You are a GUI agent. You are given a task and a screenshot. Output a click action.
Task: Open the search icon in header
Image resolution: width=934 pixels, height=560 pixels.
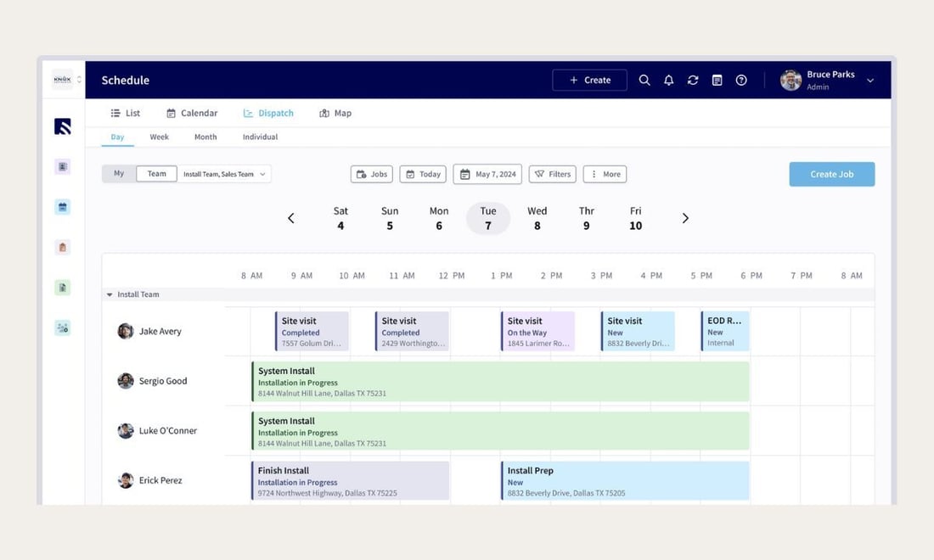pos(644,80)
